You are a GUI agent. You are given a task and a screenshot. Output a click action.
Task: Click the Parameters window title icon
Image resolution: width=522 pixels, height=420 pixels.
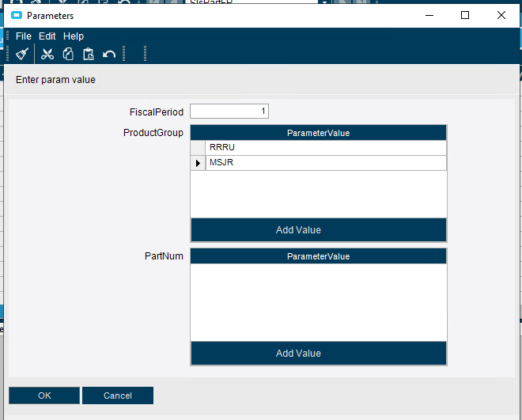point(17,15)
